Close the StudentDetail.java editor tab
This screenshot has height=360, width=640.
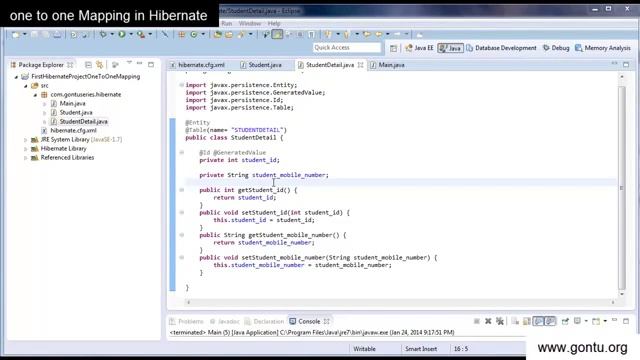(x=360, y=65)
